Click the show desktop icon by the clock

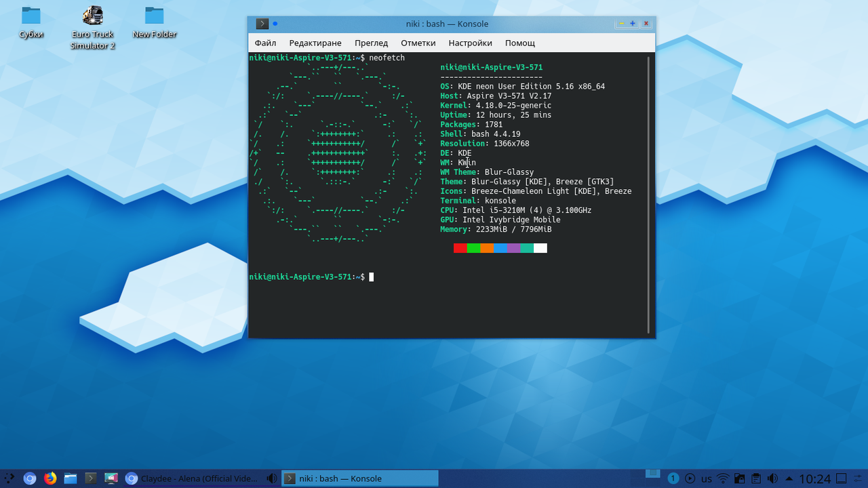[842, 479]
